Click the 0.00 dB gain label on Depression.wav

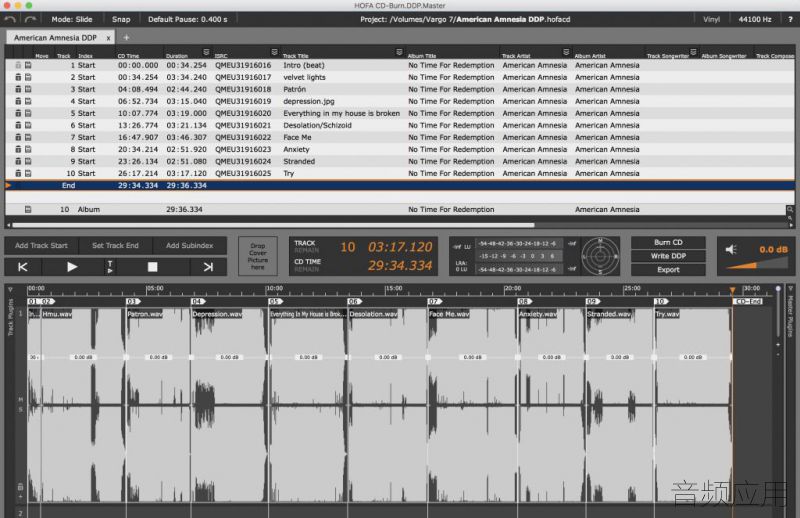pos(229,357)
